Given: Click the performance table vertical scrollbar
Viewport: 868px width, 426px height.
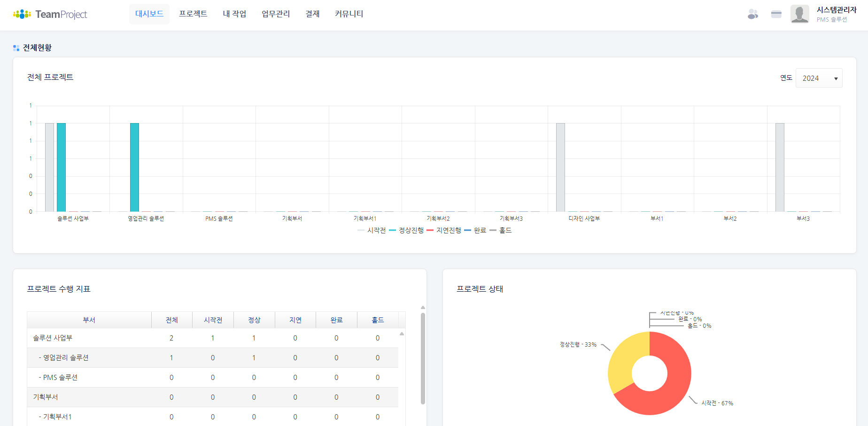Looking at the screenshot, I should pos(423,357).
